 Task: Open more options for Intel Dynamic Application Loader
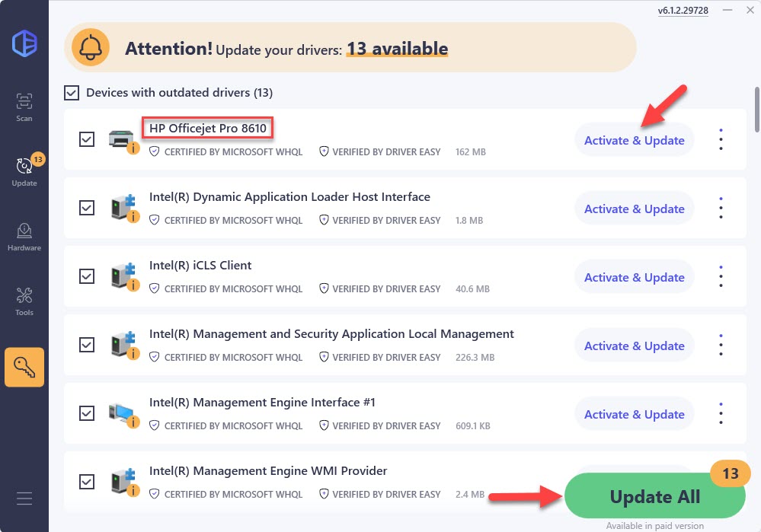tap(721, 208)
